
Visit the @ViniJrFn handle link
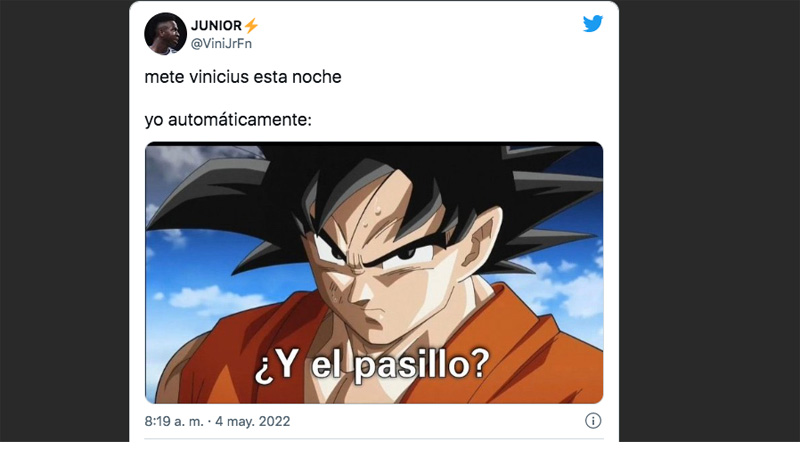point(221,44)
